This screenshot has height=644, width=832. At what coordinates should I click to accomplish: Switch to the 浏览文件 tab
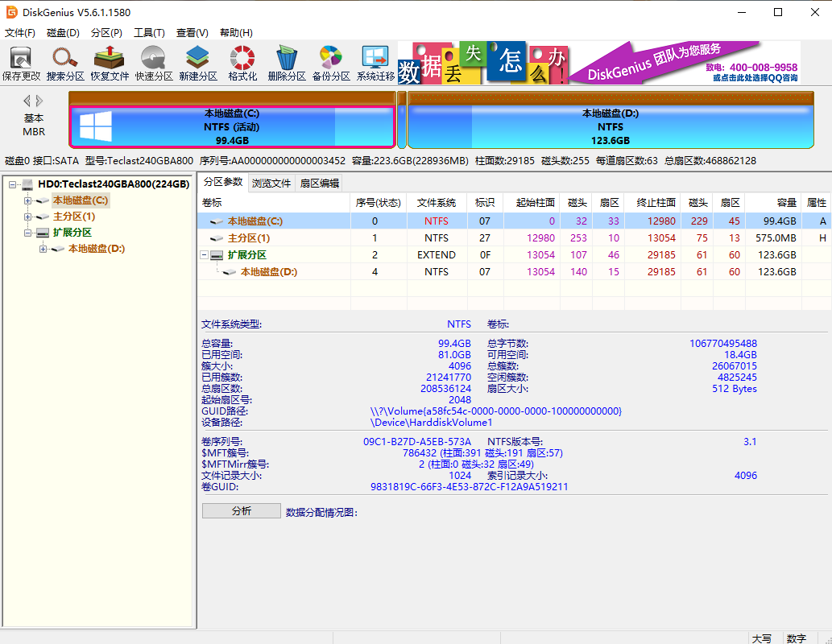tap(272, 183)
